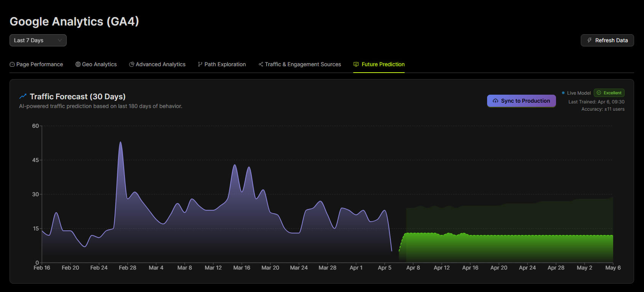644x292 pixels.
Task: Select the Future Prediction tab
Action: (379, 64)
